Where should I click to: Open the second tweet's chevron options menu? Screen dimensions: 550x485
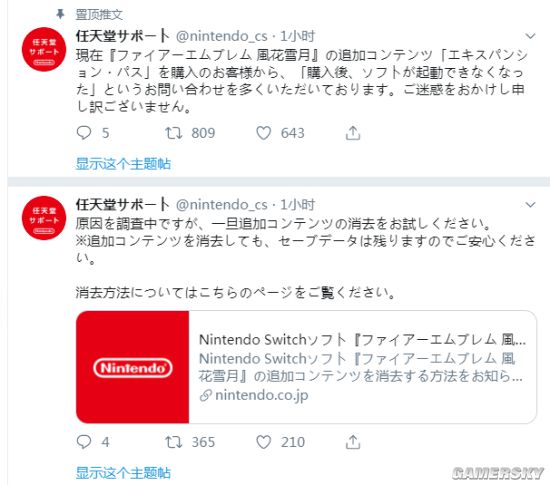(x=530, y=204)
